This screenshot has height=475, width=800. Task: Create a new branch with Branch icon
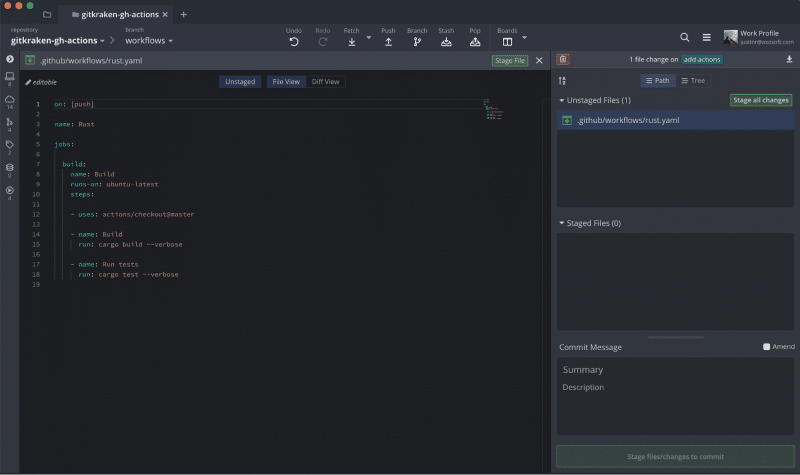pyautogui.click(x=417, y=42)
